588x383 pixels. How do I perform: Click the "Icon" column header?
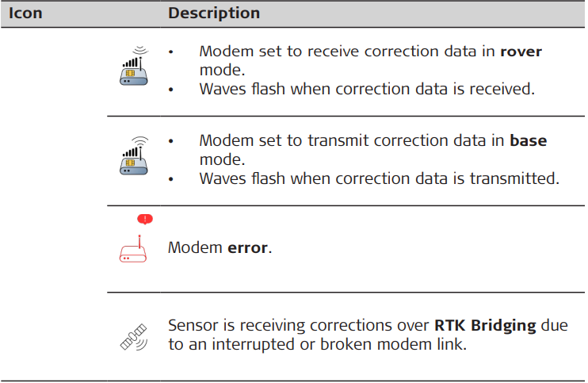[25, 13]
